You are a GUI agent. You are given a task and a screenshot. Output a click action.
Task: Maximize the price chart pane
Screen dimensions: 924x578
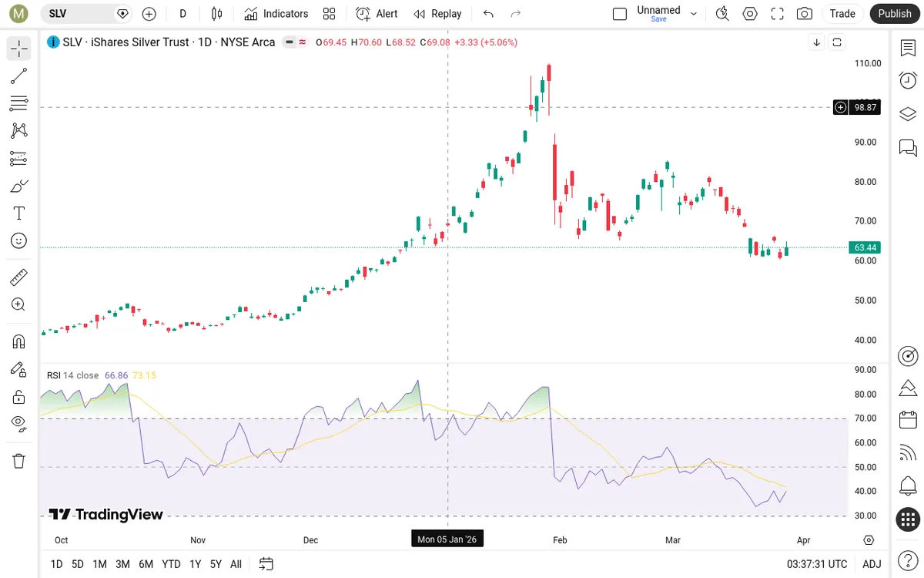(837, 42)
